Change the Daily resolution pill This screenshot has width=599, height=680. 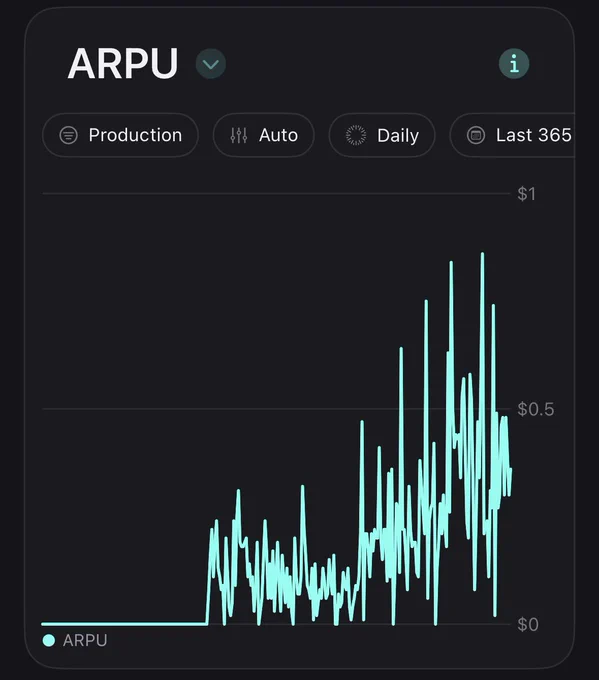(382, 135)
